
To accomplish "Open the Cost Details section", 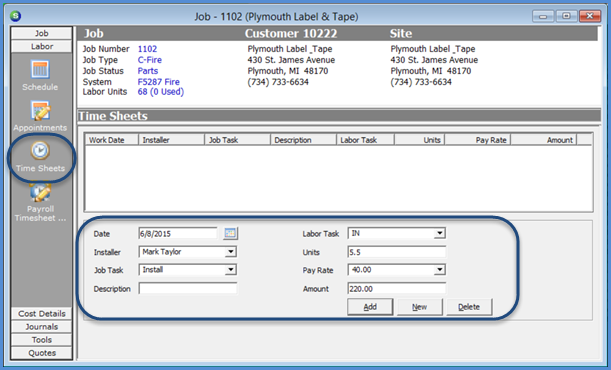I will (x=42, y=314).
